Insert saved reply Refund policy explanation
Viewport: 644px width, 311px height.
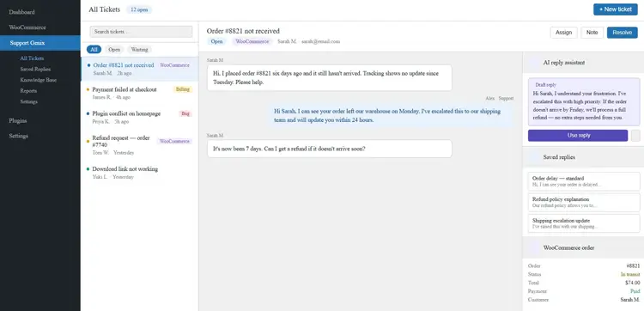pos(584,203)
